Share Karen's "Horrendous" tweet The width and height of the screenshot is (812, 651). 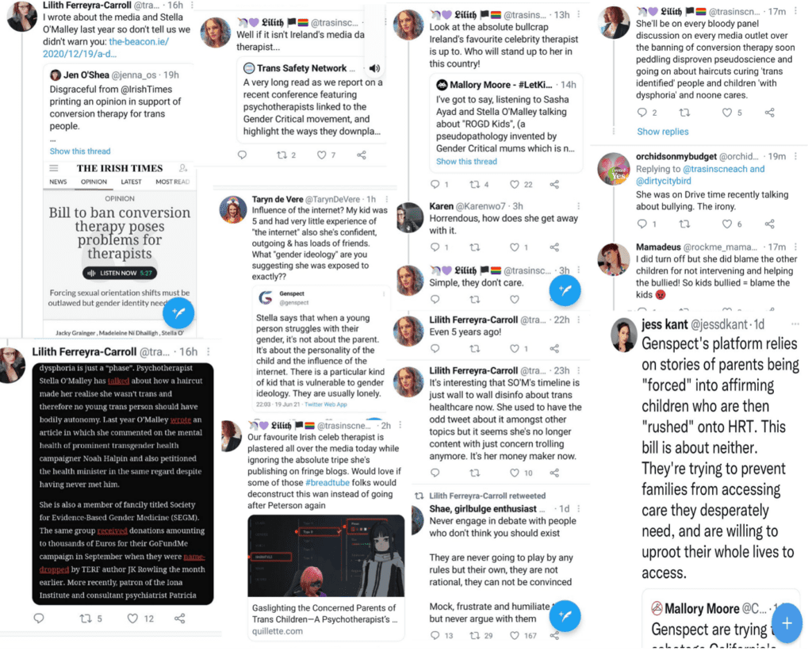[554, 247]
